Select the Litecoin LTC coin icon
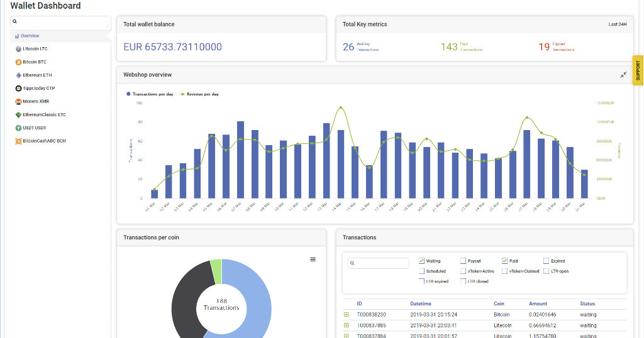 point(18,49)
